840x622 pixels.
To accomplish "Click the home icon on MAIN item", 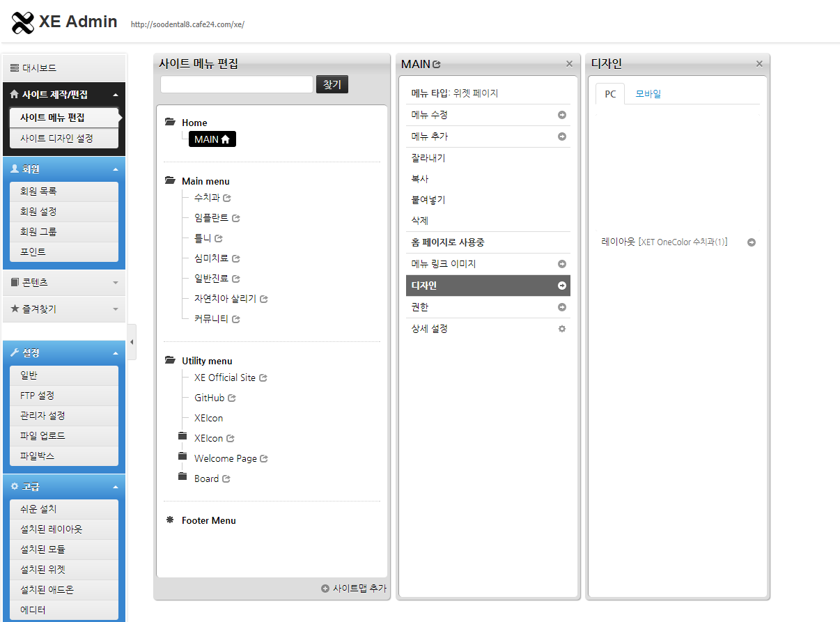I will point(225,139).
